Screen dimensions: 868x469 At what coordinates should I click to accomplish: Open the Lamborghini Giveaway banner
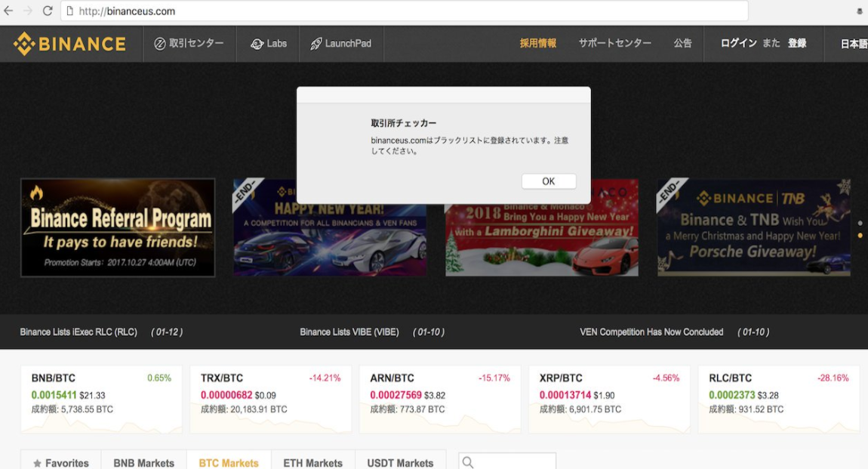coord(542,239)
